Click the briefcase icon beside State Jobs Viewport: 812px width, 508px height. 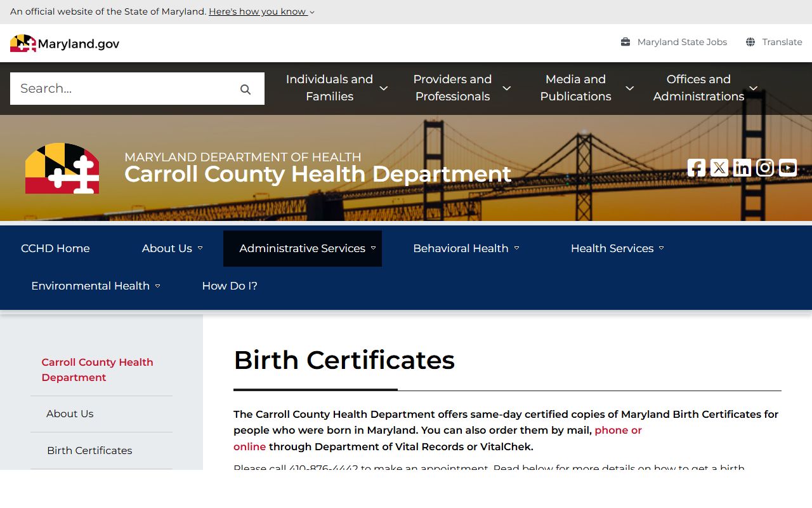click(x=625, y=42)
